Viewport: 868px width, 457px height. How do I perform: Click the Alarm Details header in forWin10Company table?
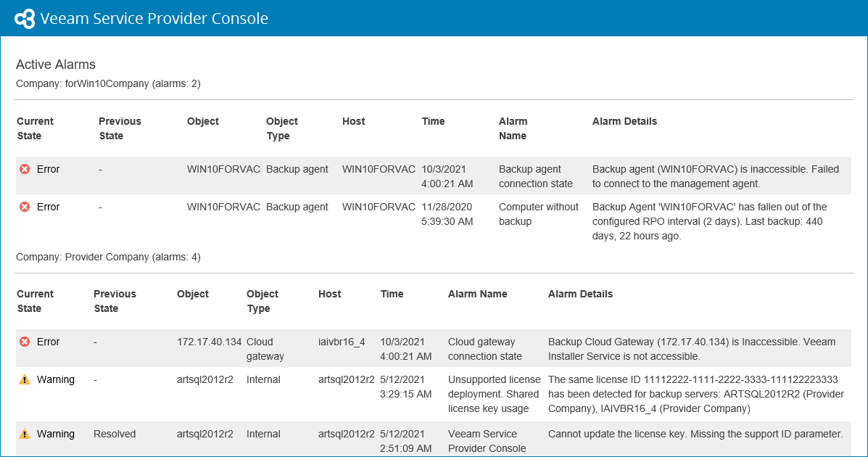624,121
